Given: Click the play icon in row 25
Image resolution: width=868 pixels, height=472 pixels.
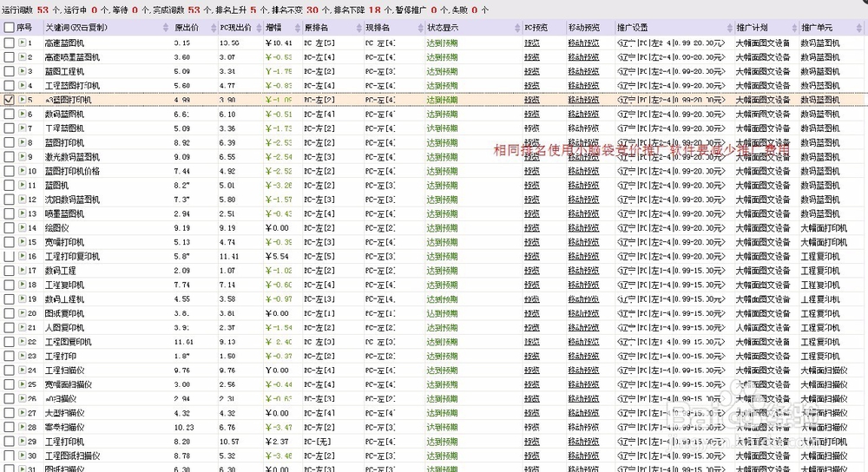Looking at the screenshot, I should tap(23, 384).
